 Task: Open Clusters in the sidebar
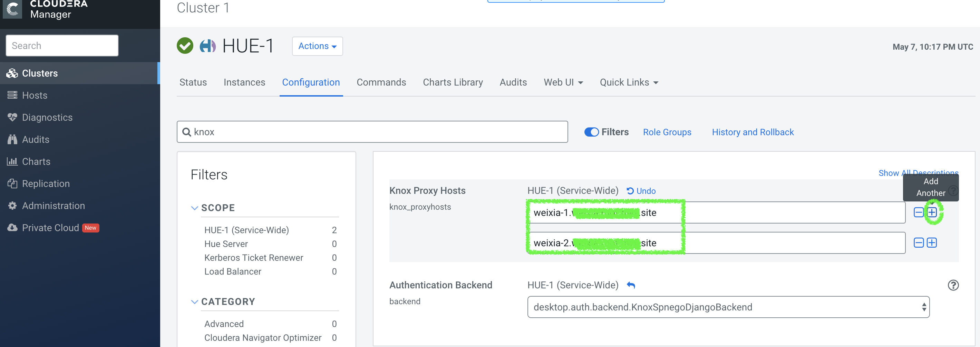coord(79,73)
